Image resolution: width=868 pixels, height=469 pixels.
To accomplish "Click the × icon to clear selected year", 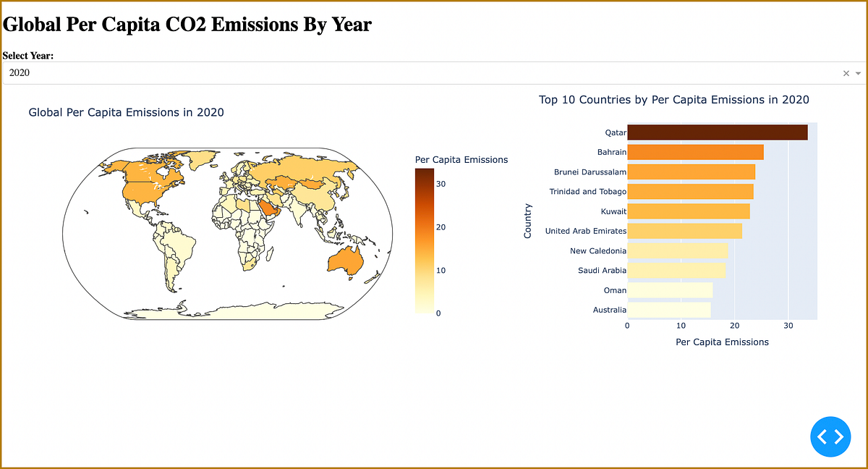I will (x=846, y=73).
